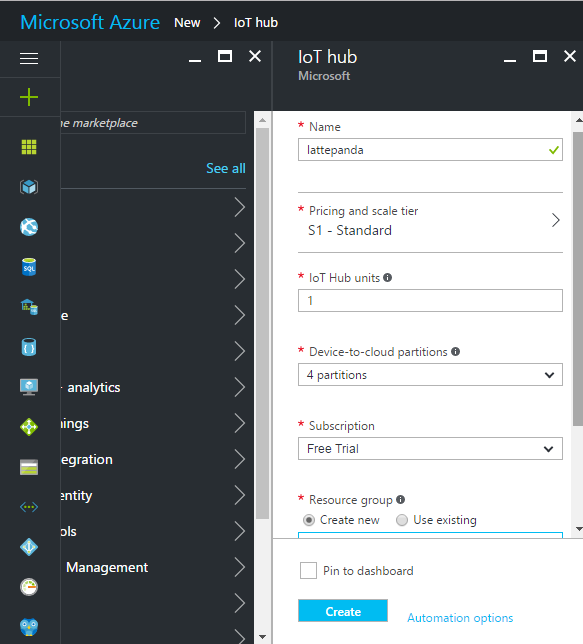Expand the category row ending in 'ols'
The height and width of the screenshot is (644, 583).
click(x=153, y=531)
